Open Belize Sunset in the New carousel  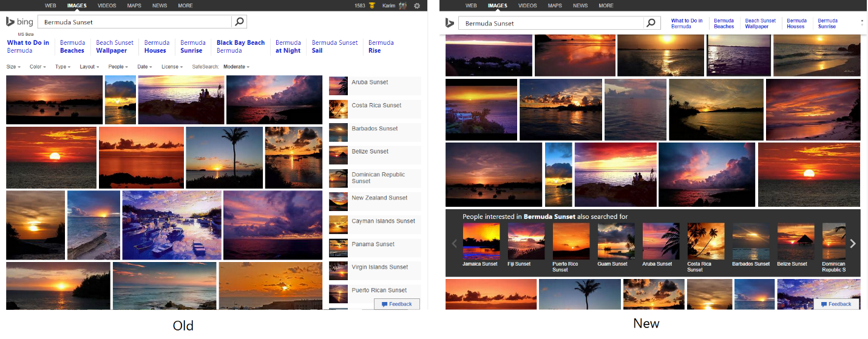click(x=796, y=246)
